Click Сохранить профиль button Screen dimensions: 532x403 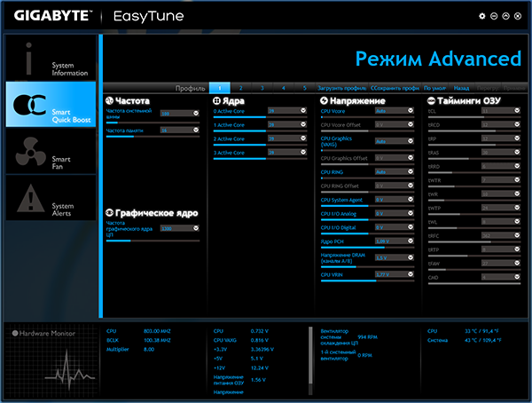395,88
